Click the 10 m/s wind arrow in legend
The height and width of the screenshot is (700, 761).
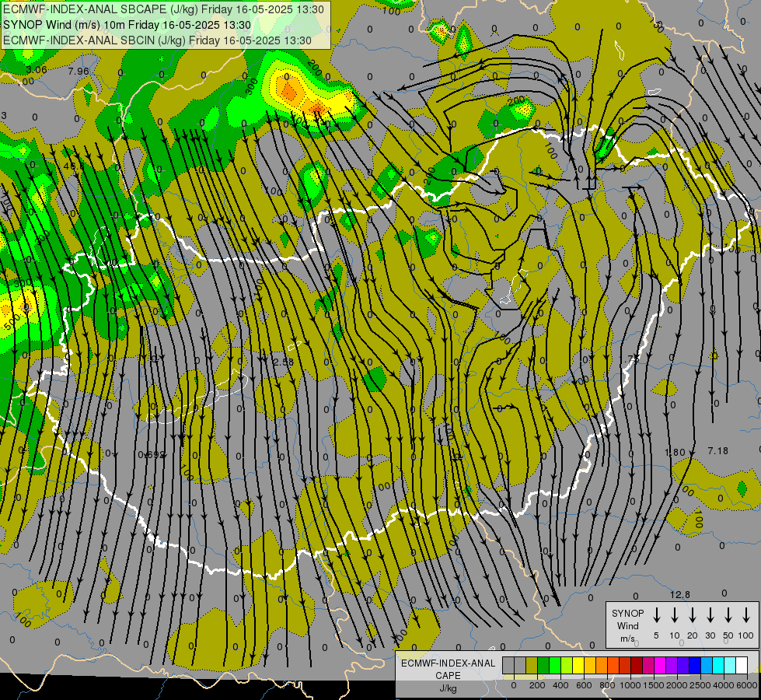pyautogui.click(x=674, y=615)
